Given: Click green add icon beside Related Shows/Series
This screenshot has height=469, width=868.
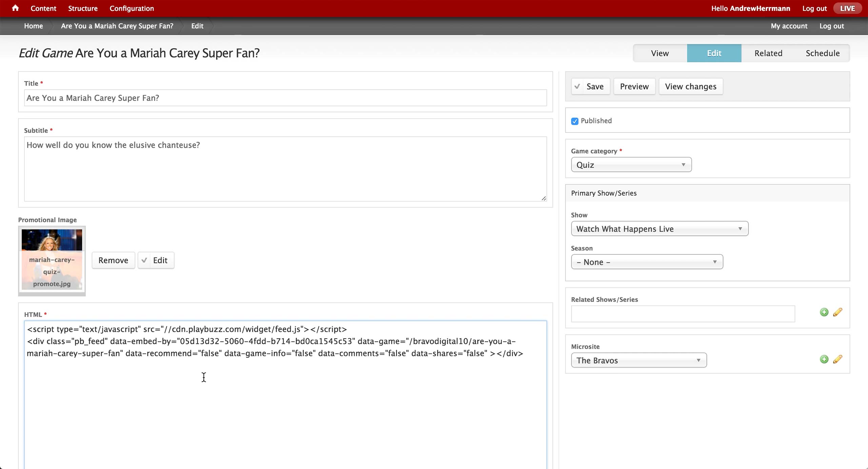Looking at the screenshot, I should [824, 312].
